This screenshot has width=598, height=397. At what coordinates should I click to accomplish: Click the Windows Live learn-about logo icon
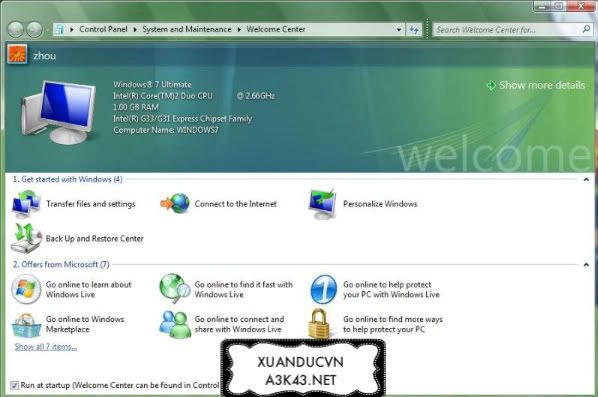(26, 289)
